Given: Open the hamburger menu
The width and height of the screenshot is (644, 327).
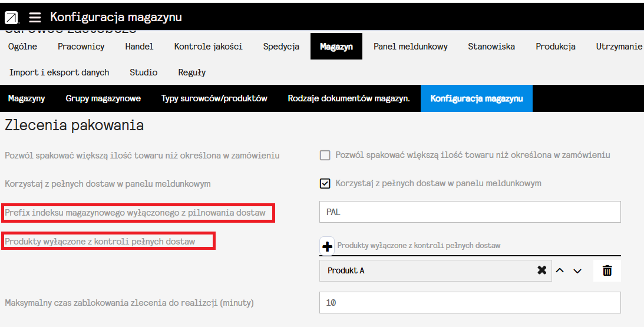Looking at the screenshot, I should pos(35,18).
